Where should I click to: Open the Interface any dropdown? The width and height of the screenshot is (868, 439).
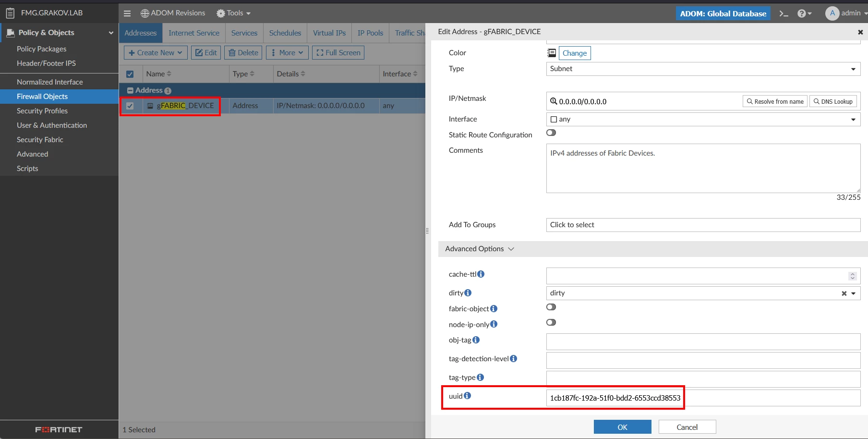tap(703, 119)
